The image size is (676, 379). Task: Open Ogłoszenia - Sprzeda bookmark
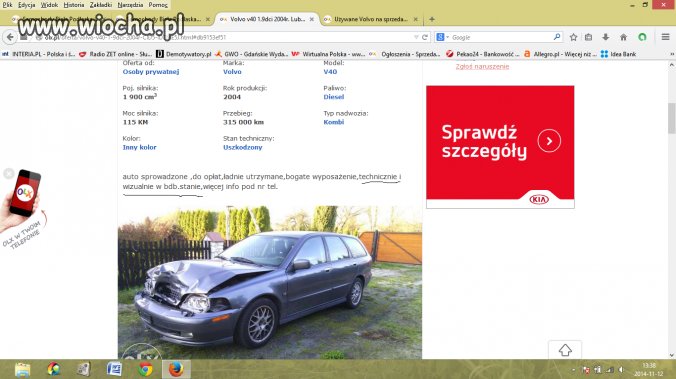pyautogui.click(x=405, y=54)
